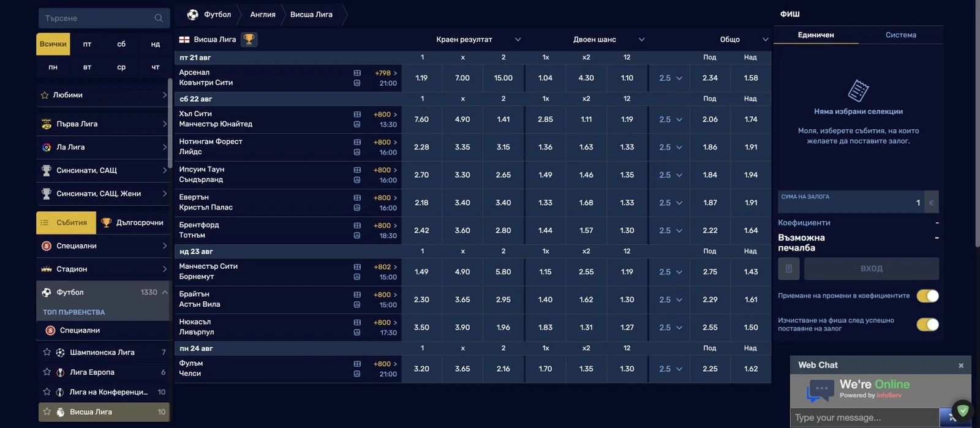Image resolution: width=980 pixels, height=428 pixels.
Task: Select over 2.5 odds 1.62 for Фулъм match
Action: pyautogui.click(x=751, y=369)
